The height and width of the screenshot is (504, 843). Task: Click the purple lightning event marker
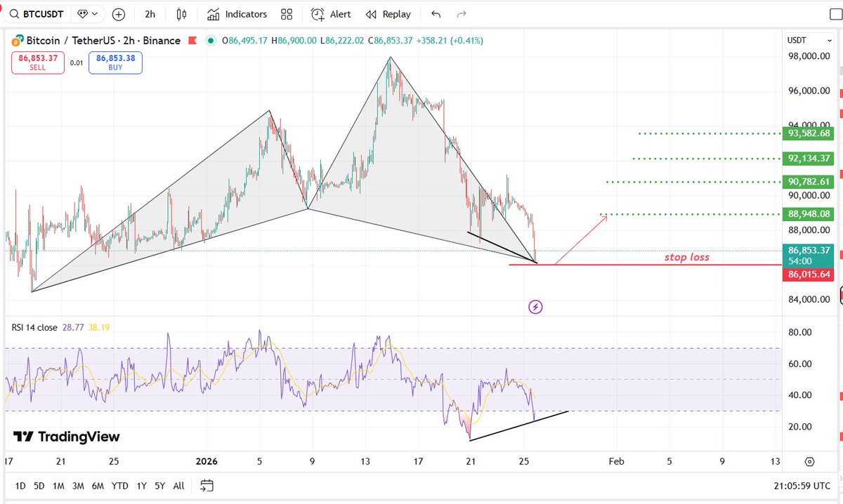(535, 306)
